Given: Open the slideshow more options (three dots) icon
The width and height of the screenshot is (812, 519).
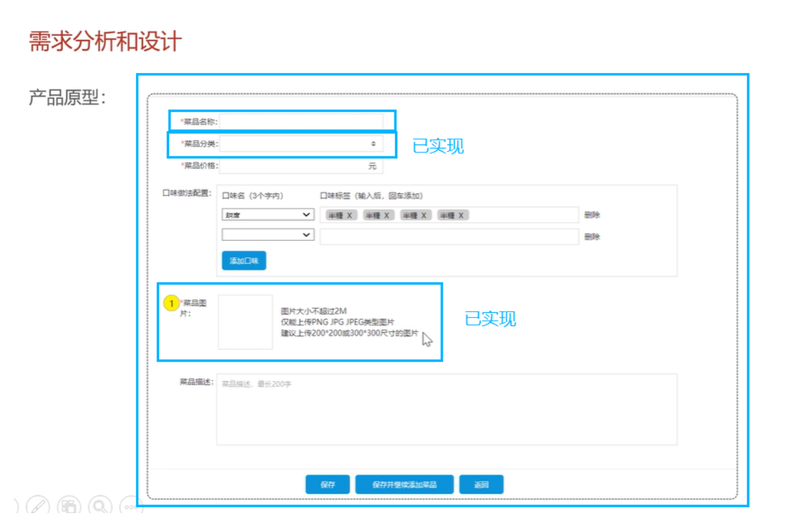Looking at the screenshot, I should [x=131, y=506].
